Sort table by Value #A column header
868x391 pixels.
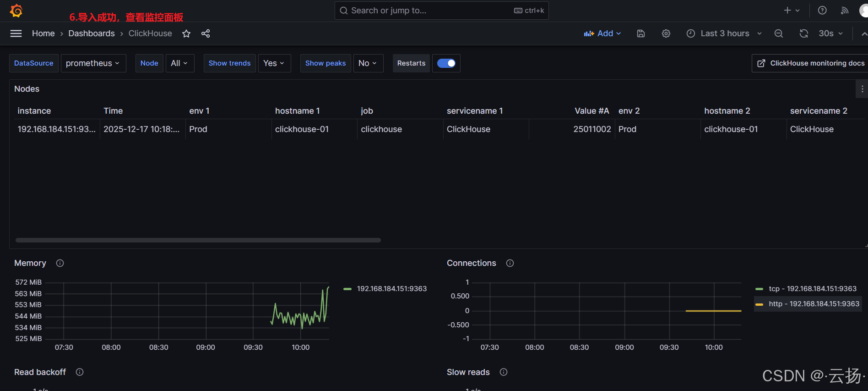pos(592,111)
